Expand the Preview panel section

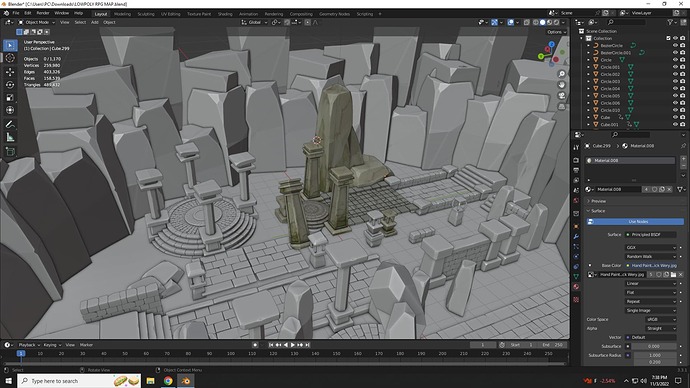click(598, 201)
